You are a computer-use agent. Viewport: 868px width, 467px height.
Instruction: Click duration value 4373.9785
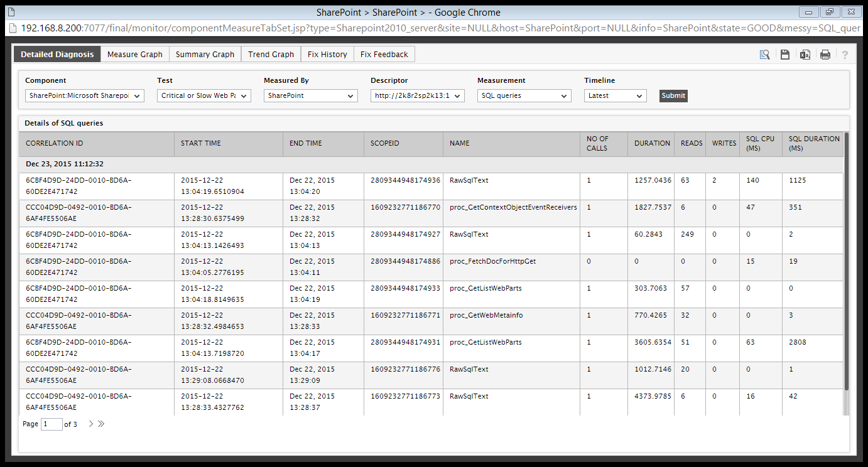[x=653, y=396]
